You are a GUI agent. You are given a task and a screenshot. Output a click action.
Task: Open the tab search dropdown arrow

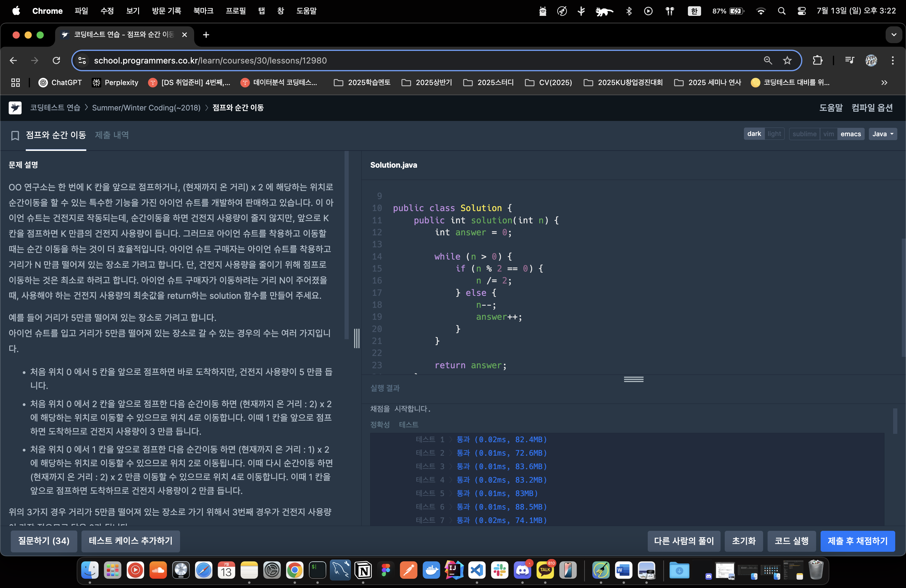coord(894,35)
